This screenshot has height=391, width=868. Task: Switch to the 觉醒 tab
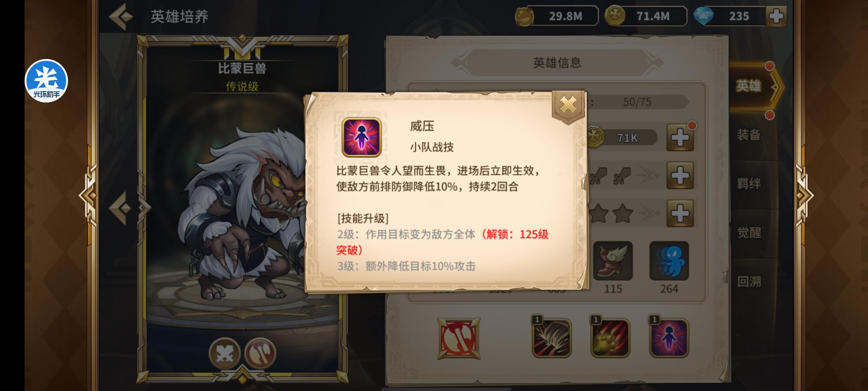(x=749, y=233)
